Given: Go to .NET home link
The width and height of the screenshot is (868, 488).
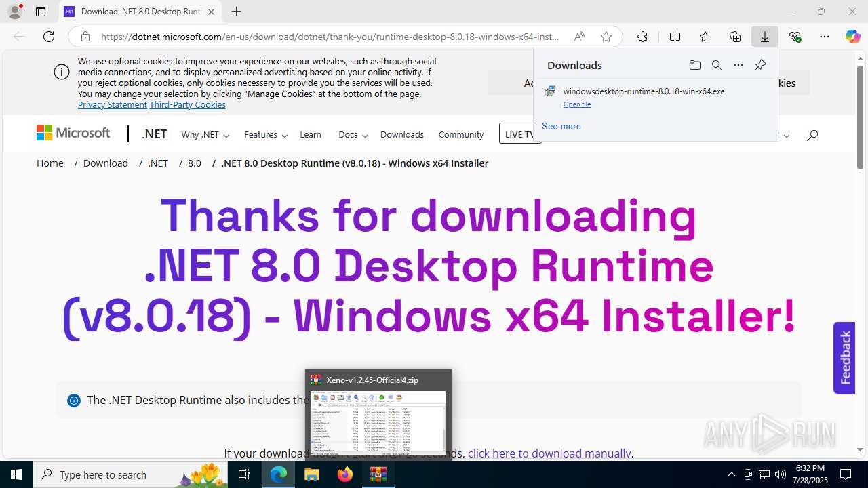Looking at the screenshot, I should 155,134.
